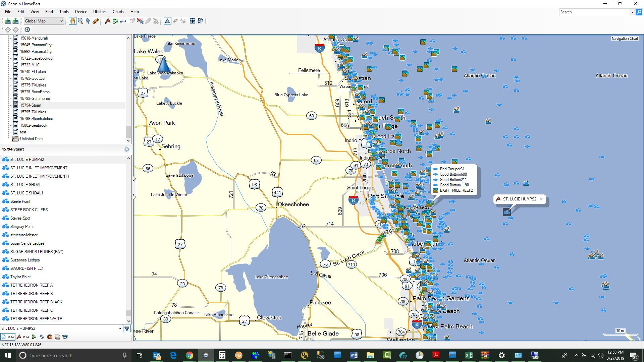Viewport: 644px width, 362px height.
Task: Show tracks footprints filter icon
Action: [x=42, y=337]
